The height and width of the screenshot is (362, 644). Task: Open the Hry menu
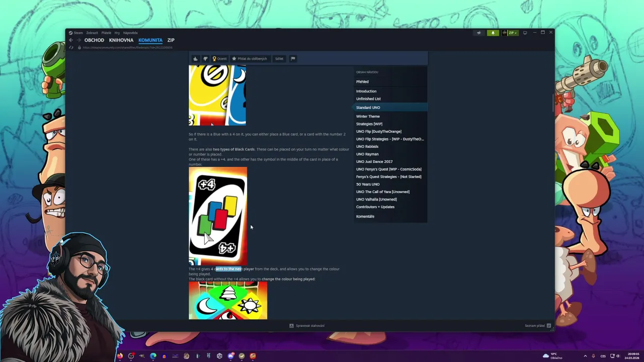click(x=117, y=33)
